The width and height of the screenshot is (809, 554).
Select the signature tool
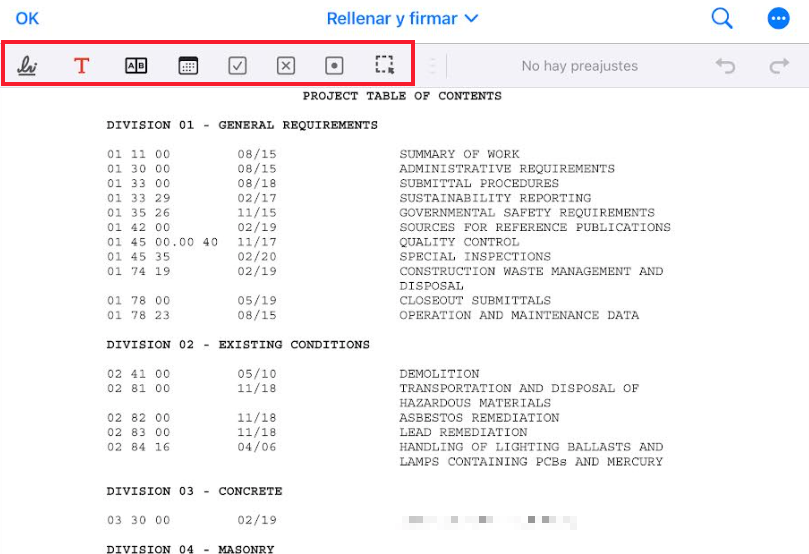point(27,66)
